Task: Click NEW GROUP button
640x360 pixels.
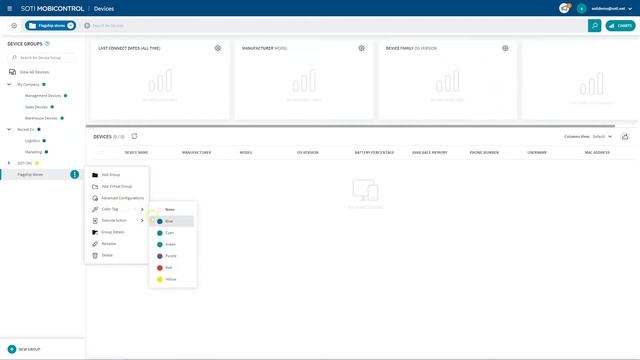Action: point(24,349)
